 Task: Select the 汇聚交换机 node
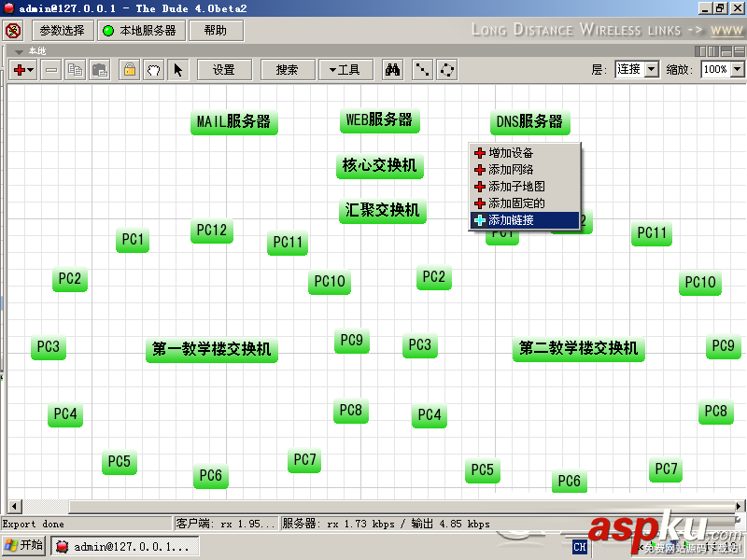tap(383, 210)
